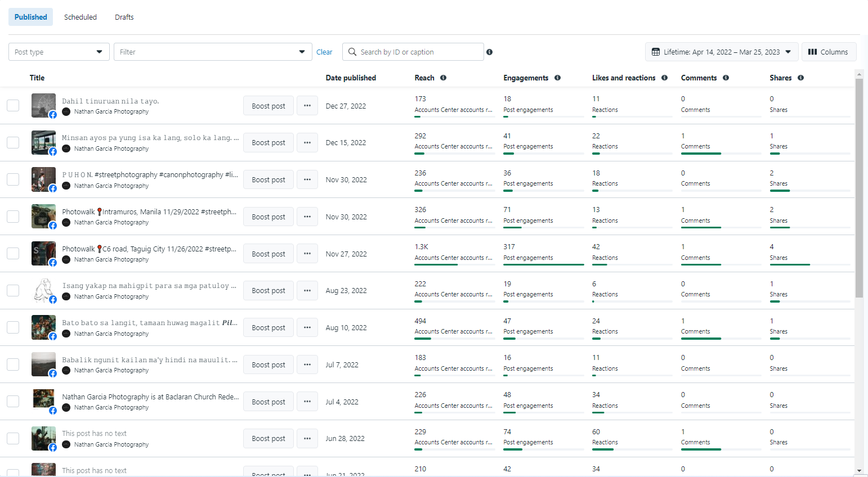Click the page avatar under 'Dahil tinuruan nila tayo'
The height and width of the screenshot is (477, 868).
tap(66, 111)
